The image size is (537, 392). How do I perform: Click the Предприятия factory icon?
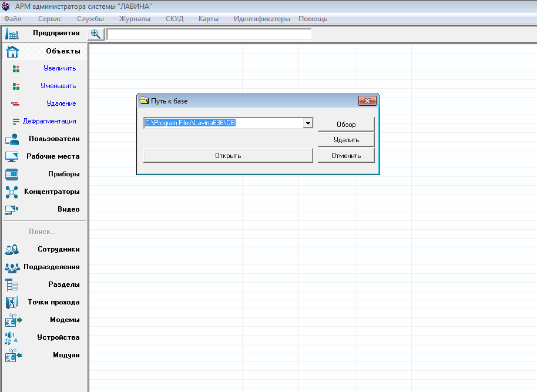[x=12, y=33]
